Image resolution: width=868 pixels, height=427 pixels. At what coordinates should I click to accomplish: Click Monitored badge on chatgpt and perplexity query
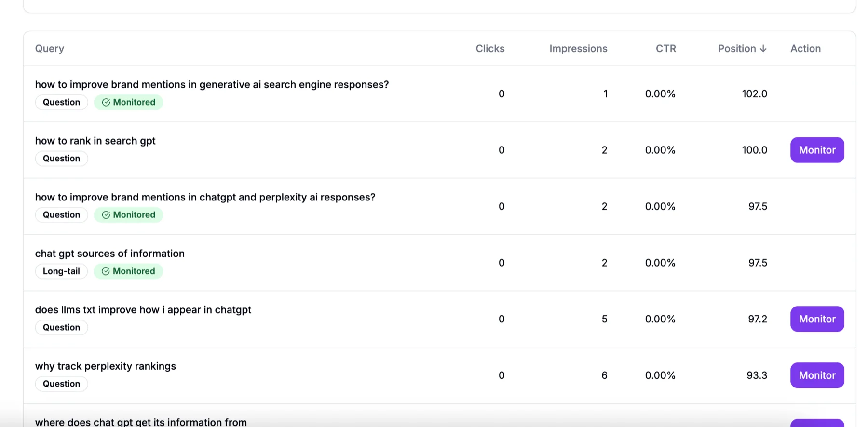[x=129, y=215]
